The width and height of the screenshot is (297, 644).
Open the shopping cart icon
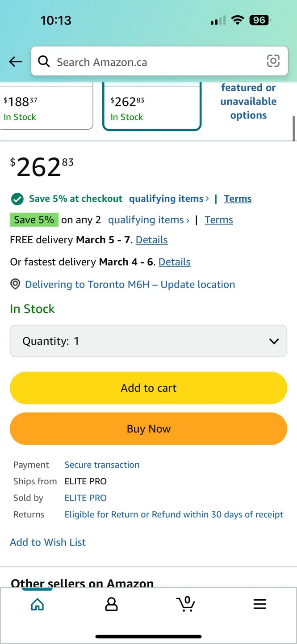[185, 604]
